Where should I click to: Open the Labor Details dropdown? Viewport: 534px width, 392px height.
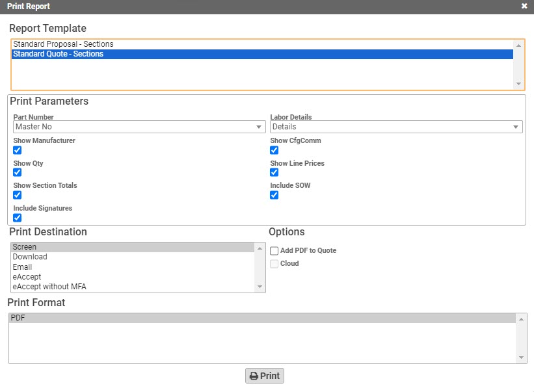click(396, 127)
